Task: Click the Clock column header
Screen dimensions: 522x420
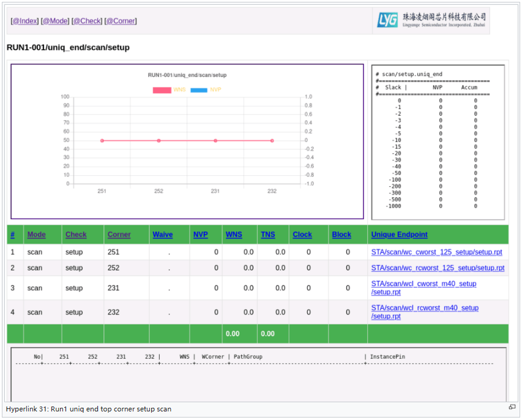Action: (302, 234)
